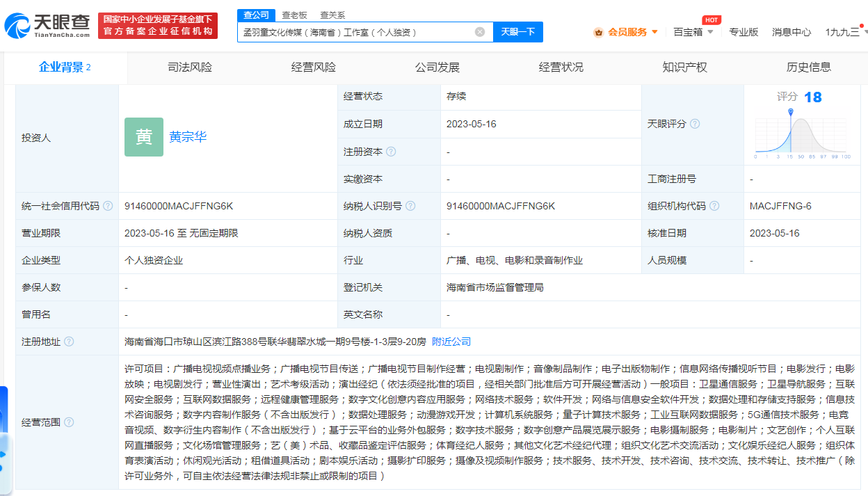
Task: Click the 人员规模 label
Action: (667, 260)
